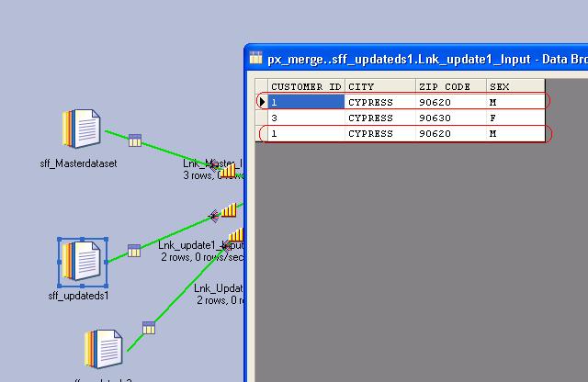588x382 pixels.
Task: Select first row using its arrow selector
Action: [261, 102]
